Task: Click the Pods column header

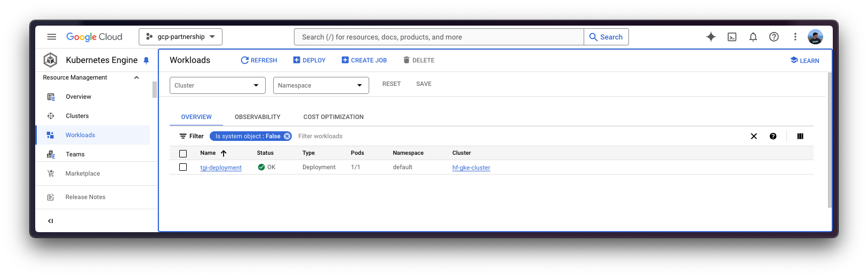Action: pyautogui.click(x=357, y=153)
